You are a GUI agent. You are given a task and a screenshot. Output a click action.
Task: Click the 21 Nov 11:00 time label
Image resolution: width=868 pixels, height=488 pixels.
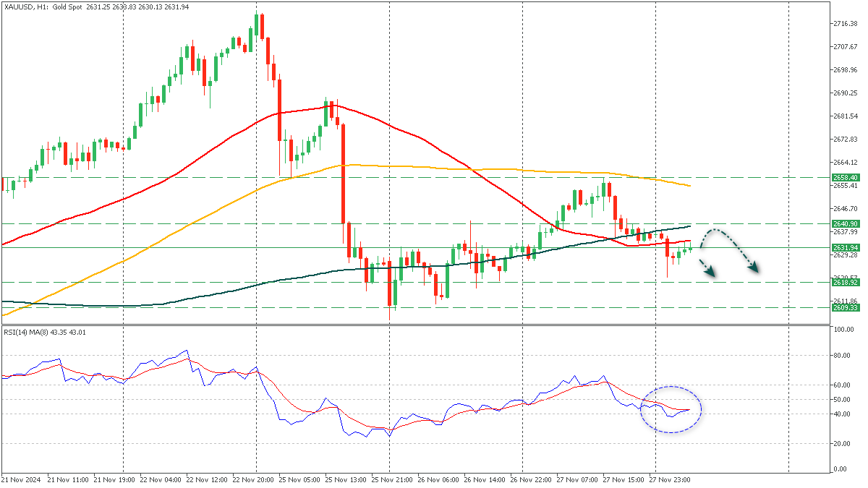tap(68, 479)
